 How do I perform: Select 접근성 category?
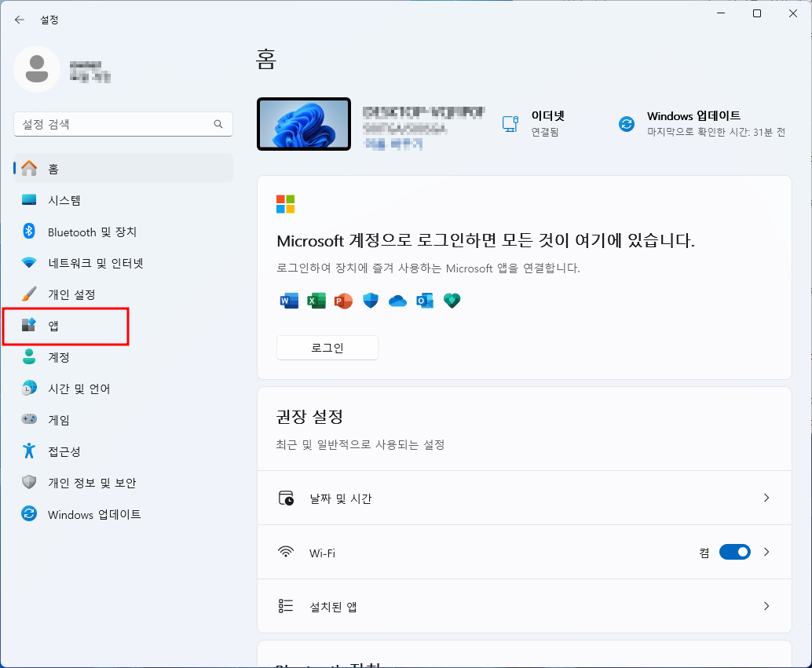pos(123,451)
